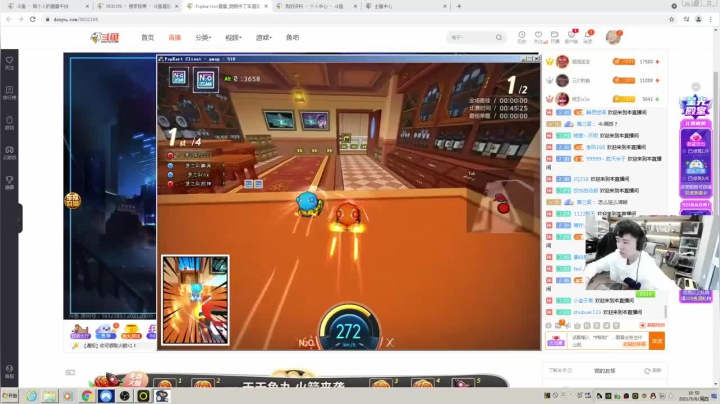Viewport: 720px width, 404px height.
Task: Click the chat message input box
Action: click(x=608, y=341)
